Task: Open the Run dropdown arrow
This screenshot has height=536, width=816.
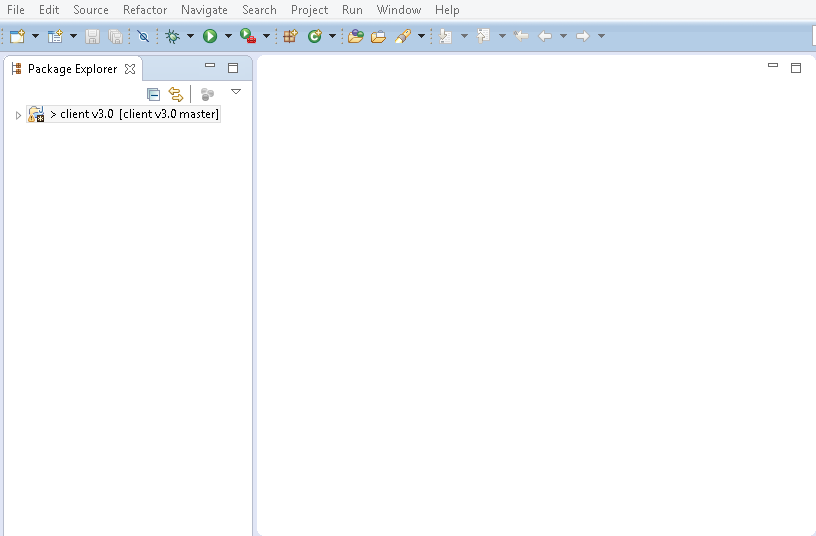Action: click(228, 36)
